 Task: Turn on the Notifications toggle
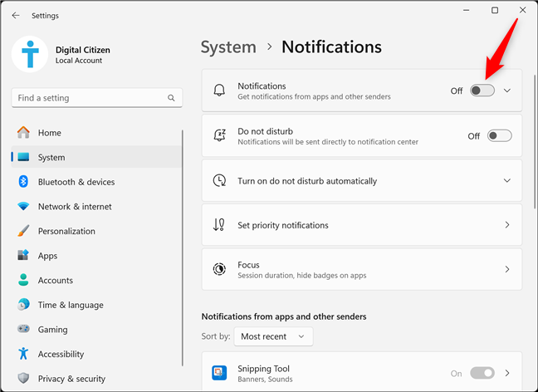pos(482,91)
